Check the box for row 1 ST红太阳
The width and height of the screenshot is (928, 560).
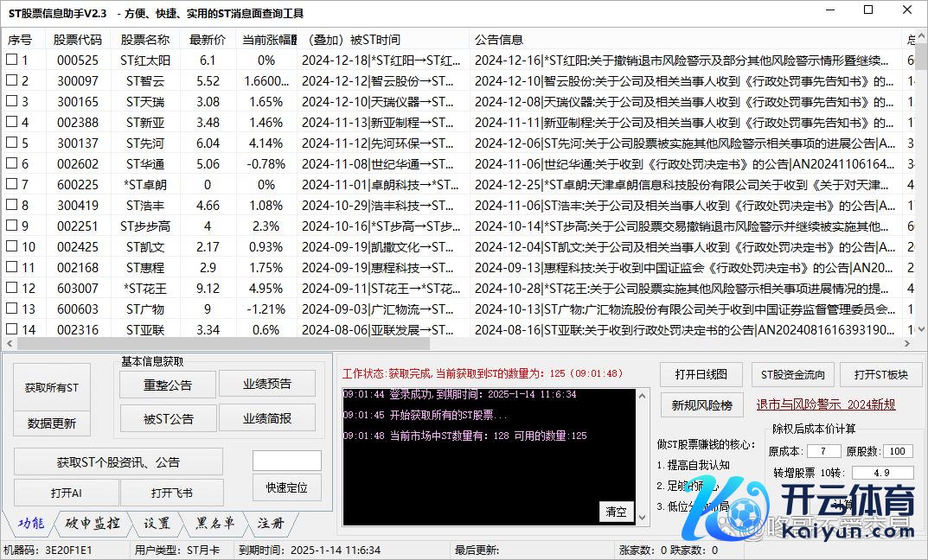point(11,60)
